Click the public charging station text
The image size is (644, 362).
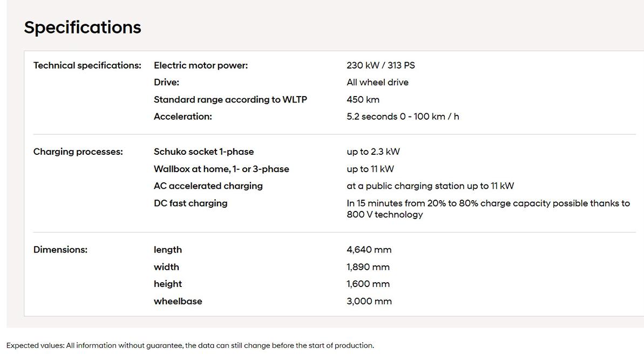tap(430, 186)
